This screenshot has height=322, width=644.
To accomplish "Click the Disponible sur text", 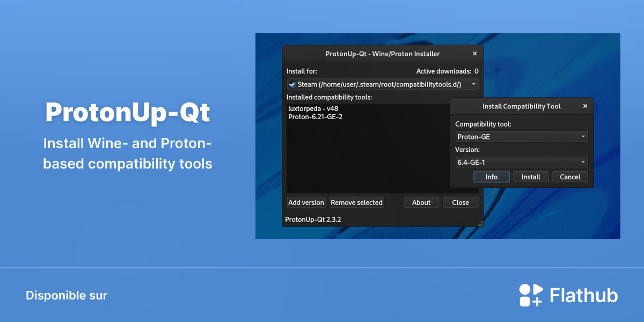I will click(67, 295).
